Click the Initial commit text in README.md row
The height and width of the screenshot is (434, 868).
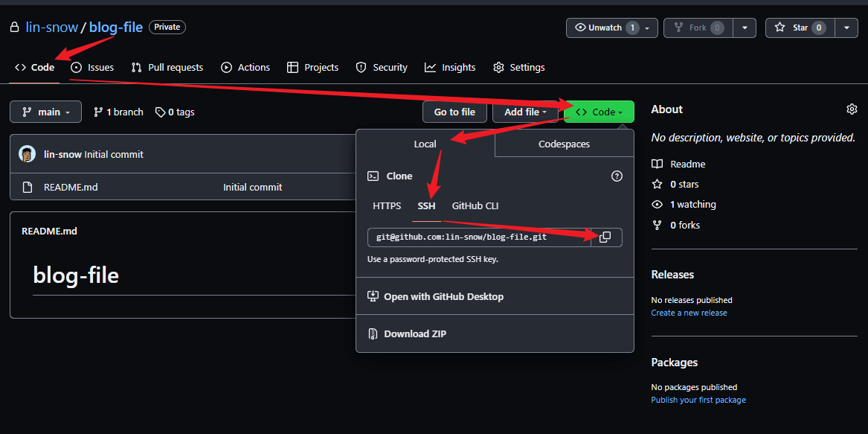coord(252,188)
